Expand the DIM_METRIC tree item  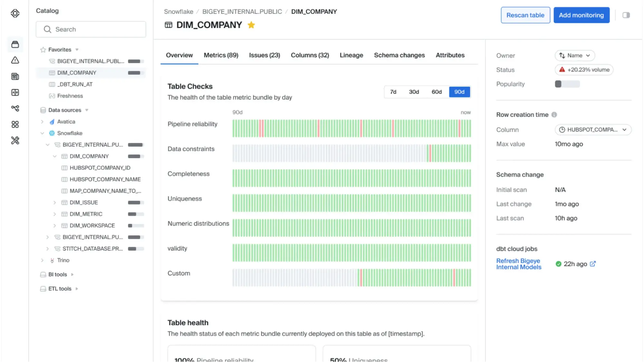[54, 214]
